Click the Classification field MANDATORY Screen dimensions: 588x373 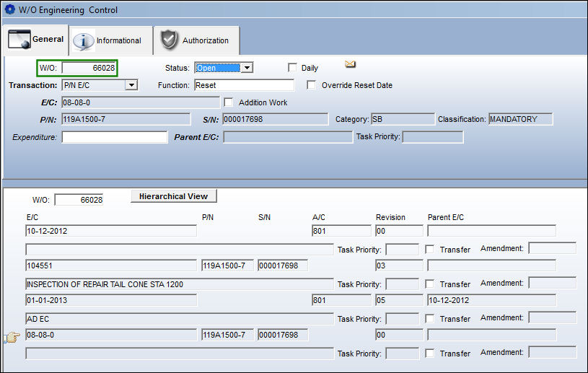coord(520,119)
